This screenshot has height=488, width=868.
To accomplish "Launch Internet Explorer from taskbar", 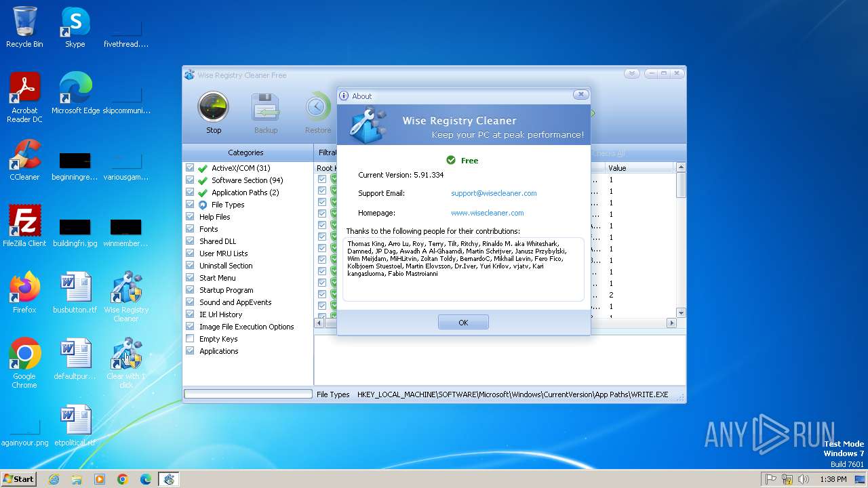I will (54, 479).
